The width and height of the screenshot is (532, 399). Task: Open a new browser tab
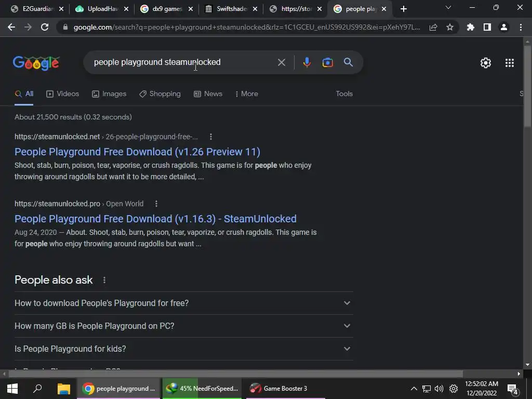tap(403, 9)
